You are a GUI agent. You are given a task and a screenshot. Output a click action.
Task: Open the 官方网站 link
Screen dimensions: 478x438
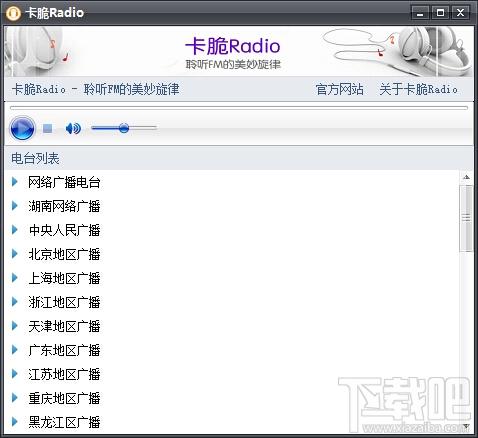[339, 89]
